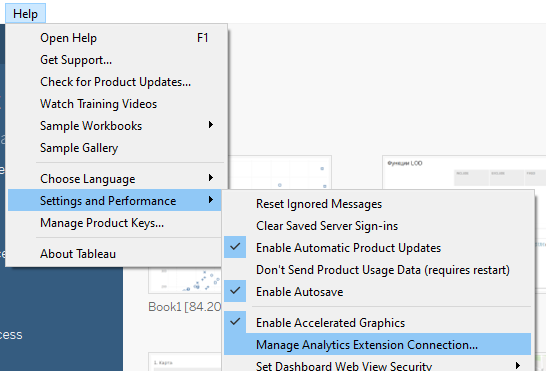Open the Help menu in menu bar
The height and width of the screenshot is (371, 546).
25,14
